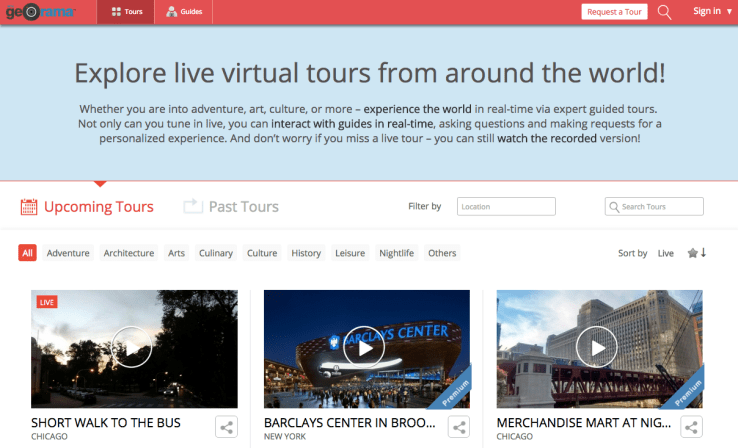The width and height of the screenshot is (738, 448).
Task: Click the Georama logo
Action: (x=40, y=11)
